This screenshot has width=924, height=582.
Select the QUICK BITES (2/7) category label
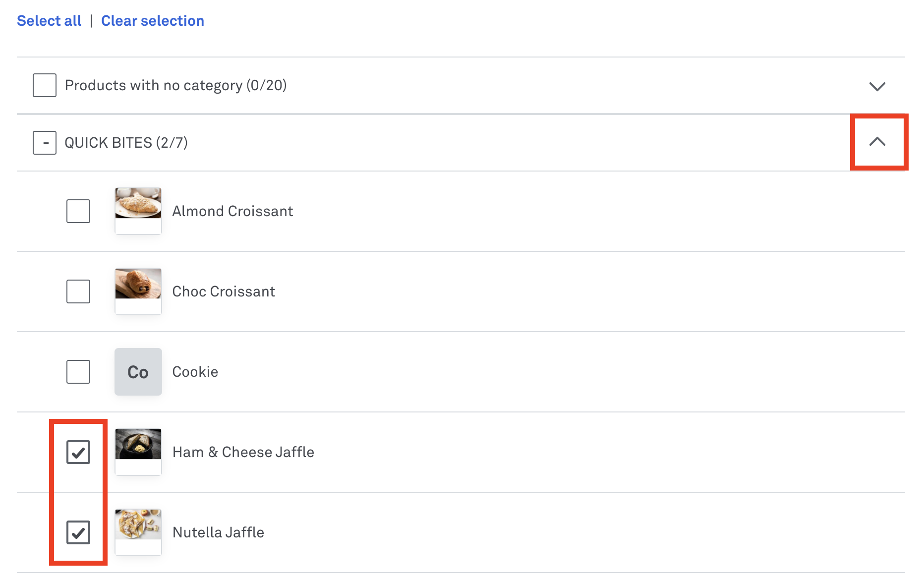click(126, 143)
